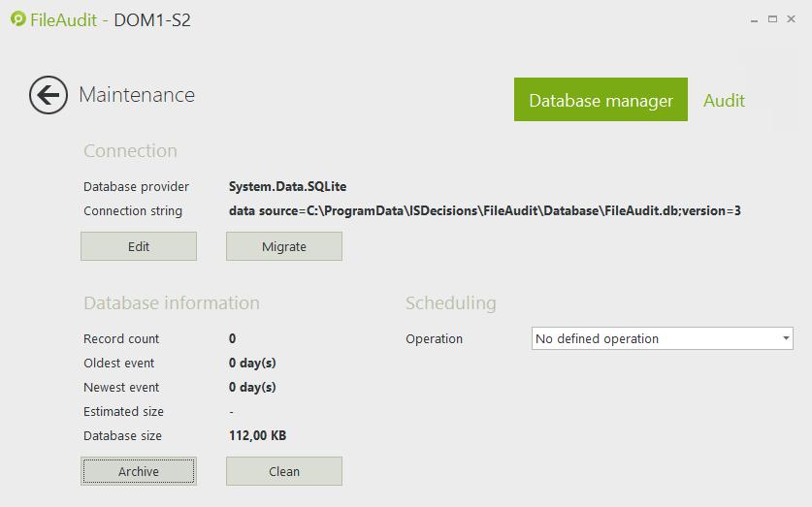Select the System.Data.SQLite provider value
The height and width of the screenshot is (507, 812).
[287, 186]
